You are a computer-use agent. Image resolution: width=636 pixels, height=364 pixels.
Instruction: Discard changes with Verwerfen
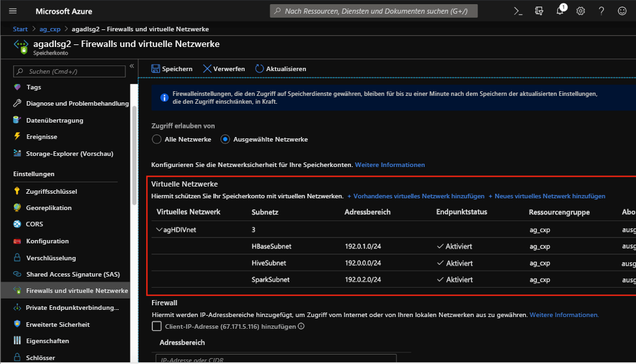(x=224, y=68)
